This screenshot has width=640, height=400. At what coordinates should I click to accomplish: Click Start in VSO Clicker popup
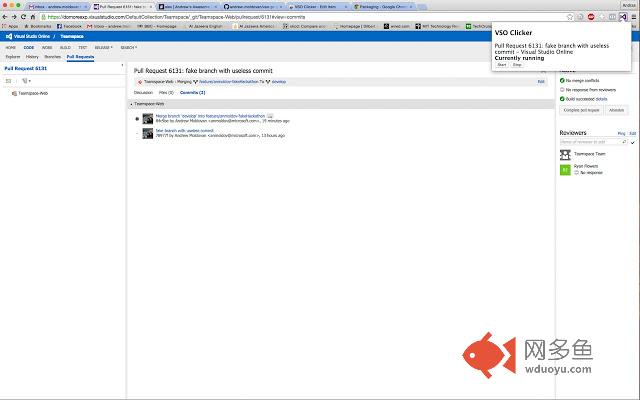click(x=502, y=65)
